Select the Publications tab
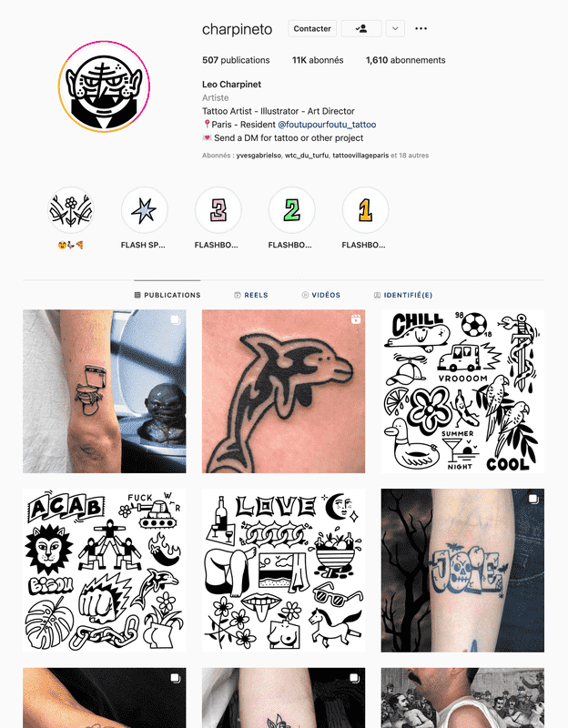Image resolution: width=568 pixels, height=728 pixels. (x=167, y=295)
